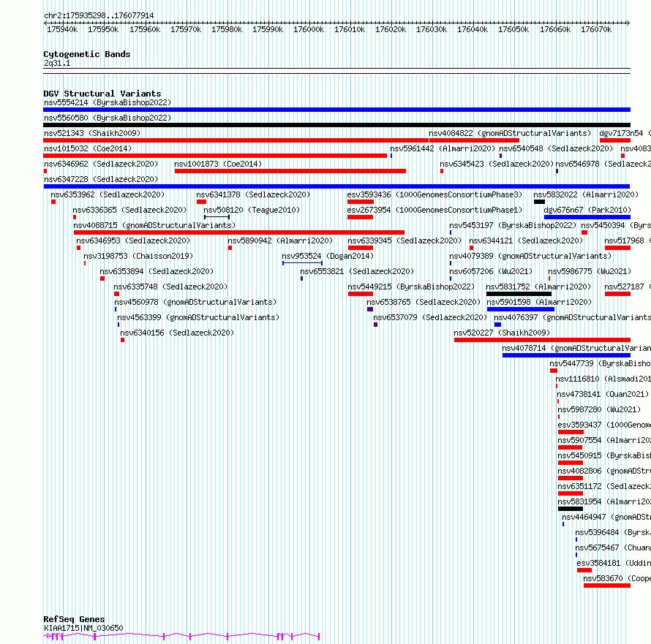Click nsv6351172 variant label

tap(604, 486)
